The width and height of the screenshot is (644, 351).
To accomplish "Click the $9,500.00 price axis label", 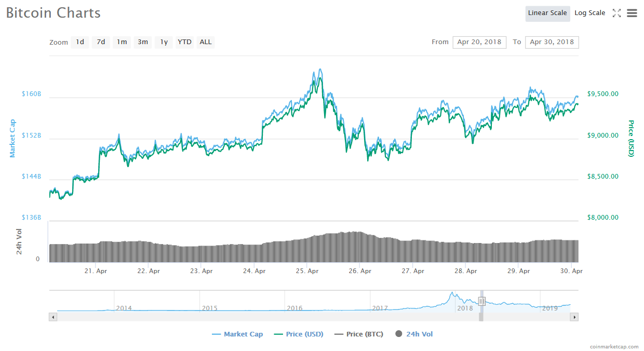I will pos(603,94).
